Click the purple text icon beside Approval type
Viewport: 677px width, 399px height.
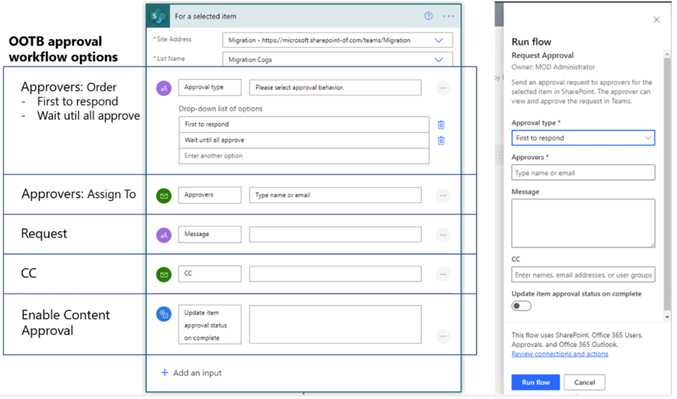[x=164, y=88]
